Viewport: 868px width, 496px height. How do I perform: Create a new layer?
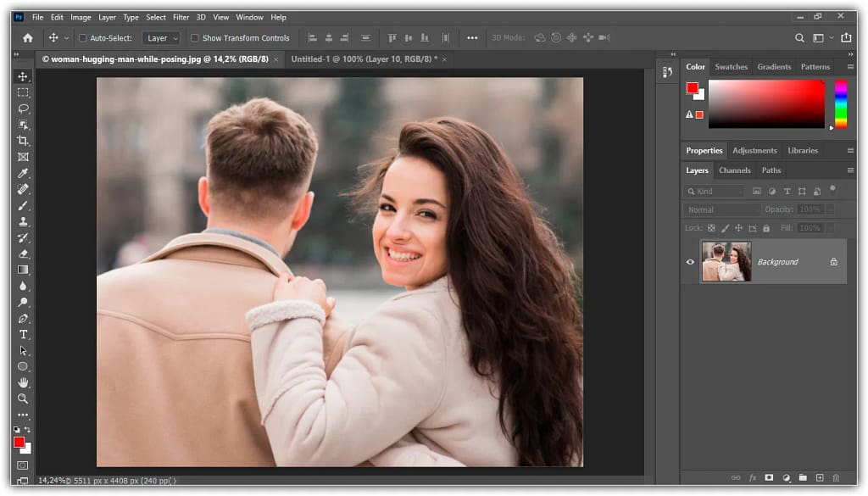[819, 477]
